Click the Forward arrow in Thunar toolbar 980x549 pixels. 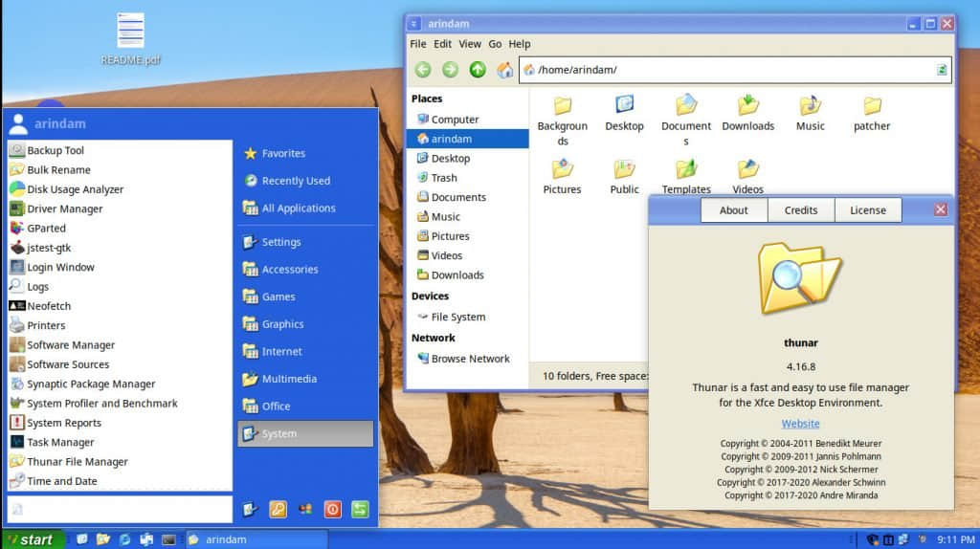[450, 69]
